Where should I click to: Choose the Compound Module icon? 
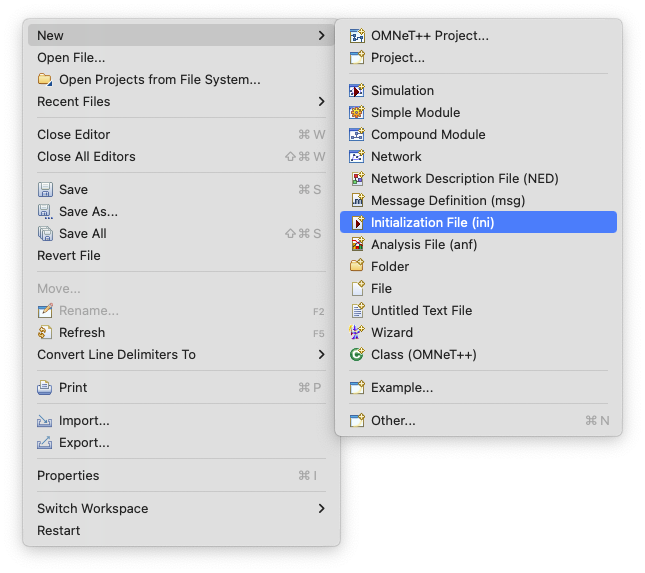[x=357, y=135]
